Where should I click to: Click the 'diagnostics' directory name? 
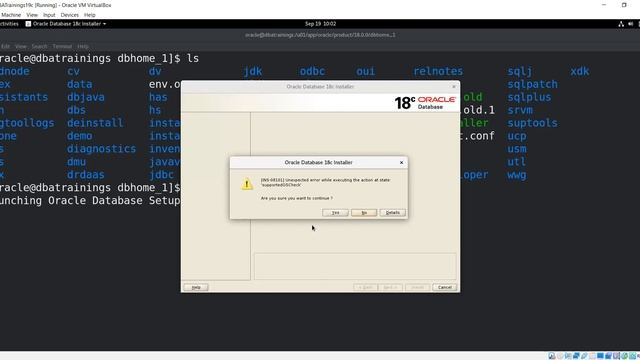point(101,149)
